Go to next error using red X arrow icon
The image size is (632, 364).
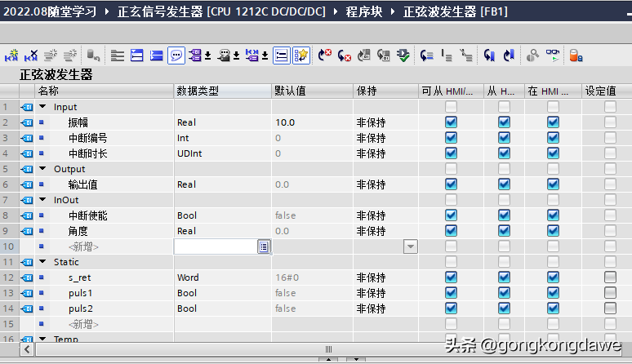pyautogui.click(x=325, y=55)
